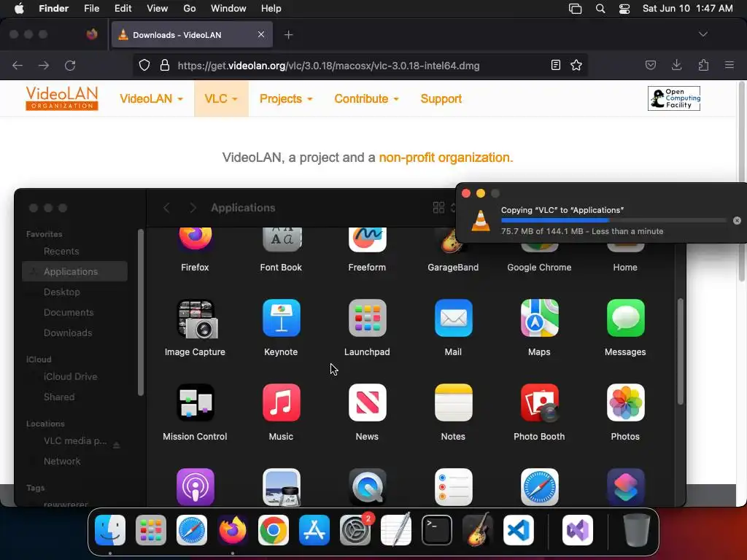Show site tracking protection shield
This screenshot has width=747, height=560.
[144, 65]
